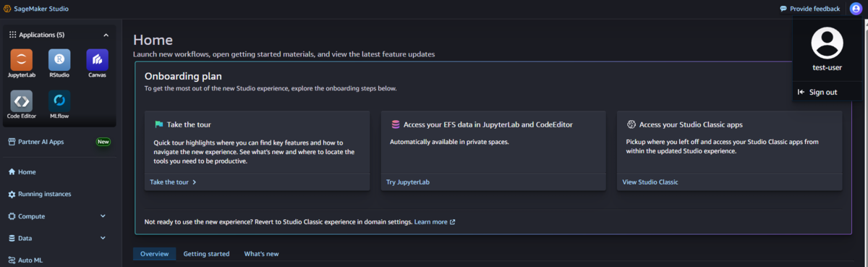Switch to the Getting started tab
Image resolution: width=868 pixels, height=267 pixels.
(x=206, y=254)
